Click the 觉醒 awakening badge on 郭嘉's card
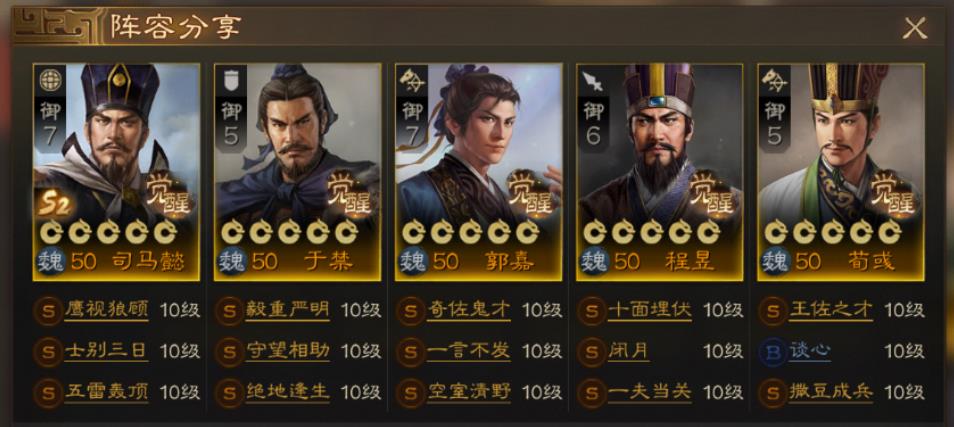Screen dimensions: 954x427 [x=527, y=193]
